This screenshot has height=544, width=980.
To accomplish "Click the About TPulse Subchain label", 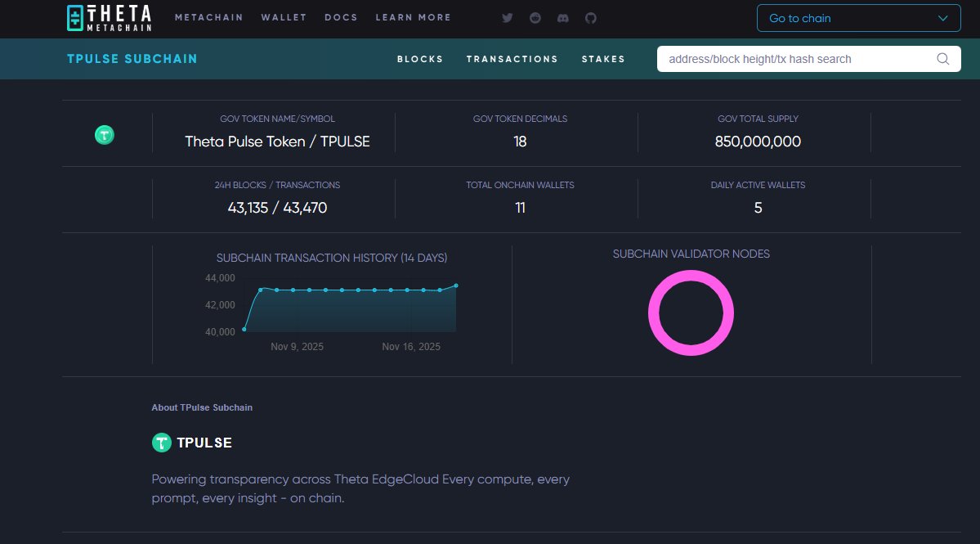I will 202,407.
